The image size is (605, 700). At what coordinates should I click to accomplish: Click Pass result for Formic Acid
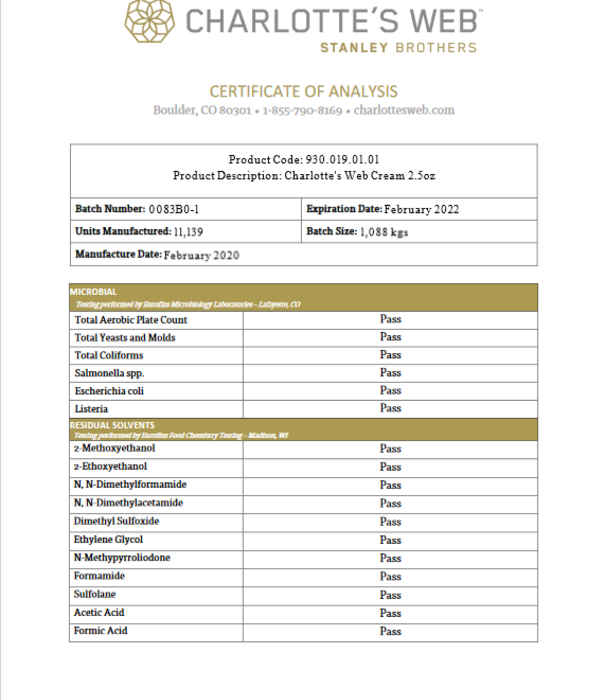point(391,632)
